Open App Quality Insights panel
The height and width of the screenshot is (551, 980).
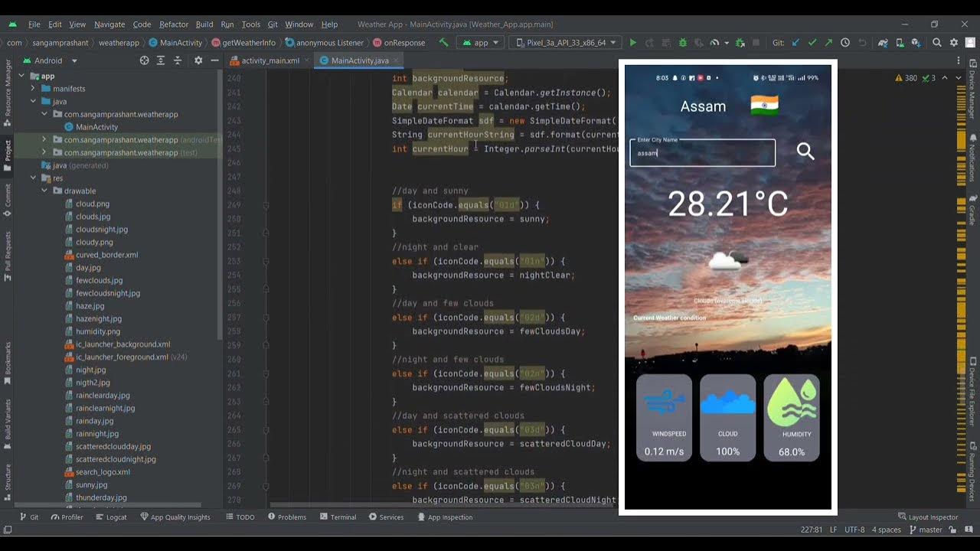tap(175, 517)
